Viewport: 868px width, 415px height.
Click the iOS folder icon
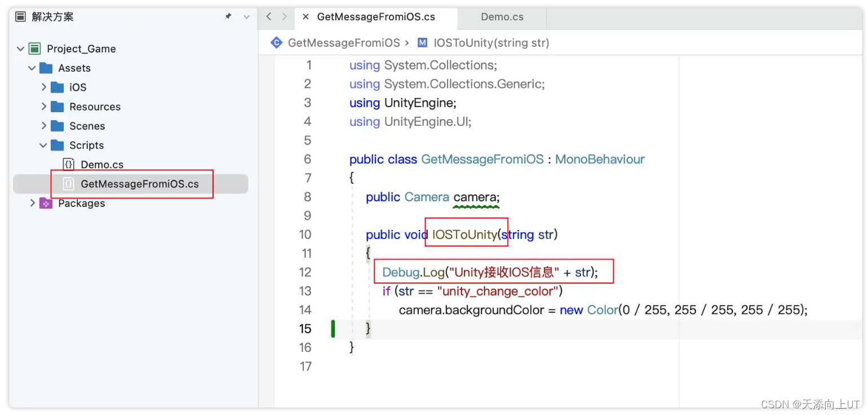[57, 87]
